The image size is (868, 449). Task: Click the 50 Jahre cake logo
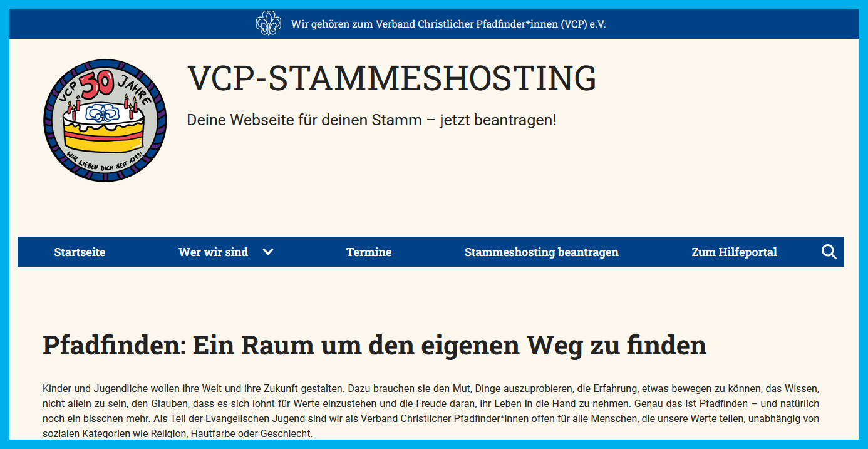point(105,121)
